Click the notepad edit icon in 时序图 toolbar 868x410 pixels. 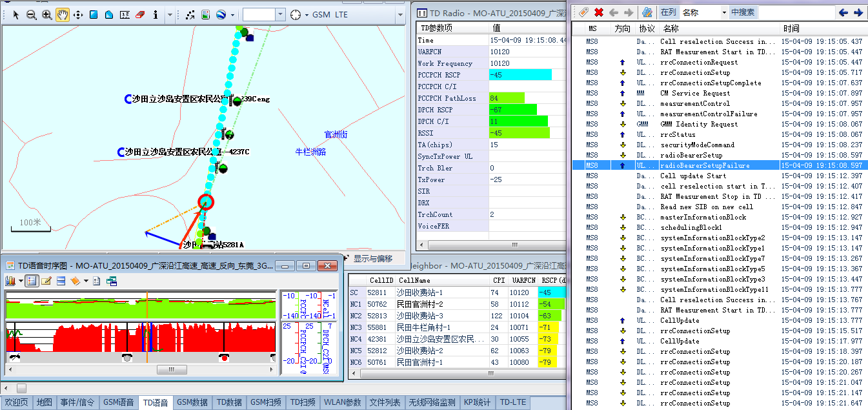pyautogui.click(x=46, y=281)
